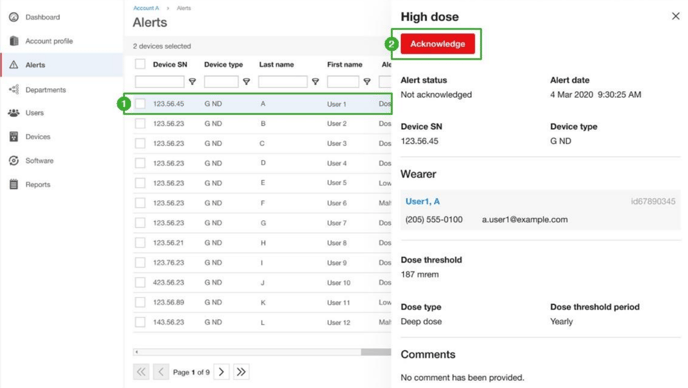Image resolution: width=688 pixels, height=388 pixels.
Task: Open Dashboard from the sidebar menu
Action: (43, 17)
